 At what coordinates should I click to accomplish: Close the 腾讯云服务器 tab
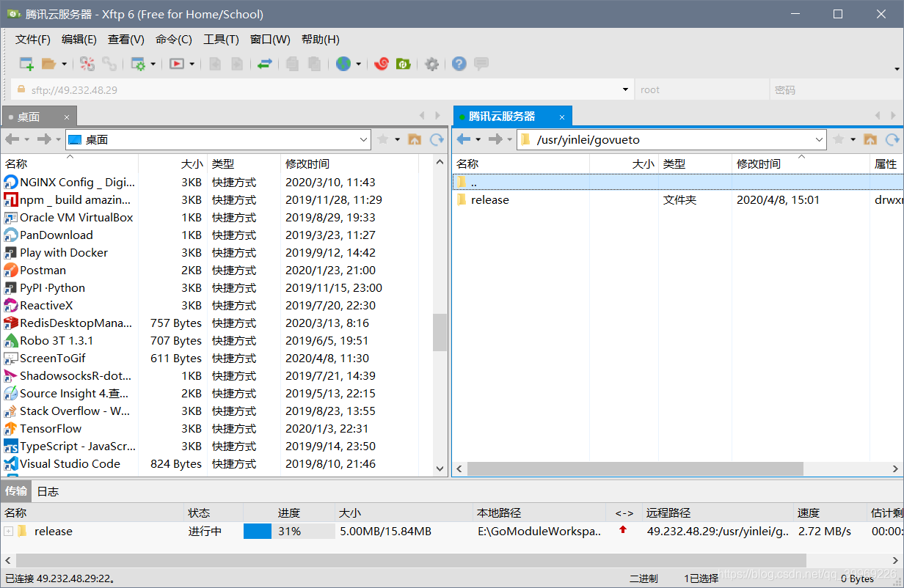tap(562, 117)
